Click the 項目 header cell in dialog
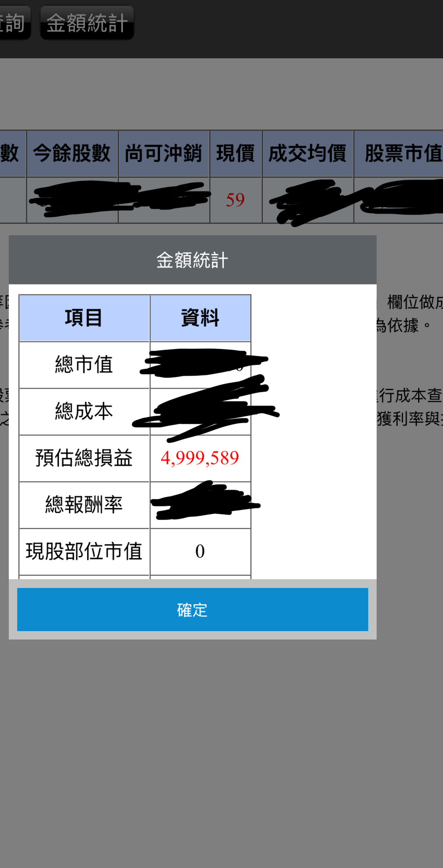 tap(84, 318)
